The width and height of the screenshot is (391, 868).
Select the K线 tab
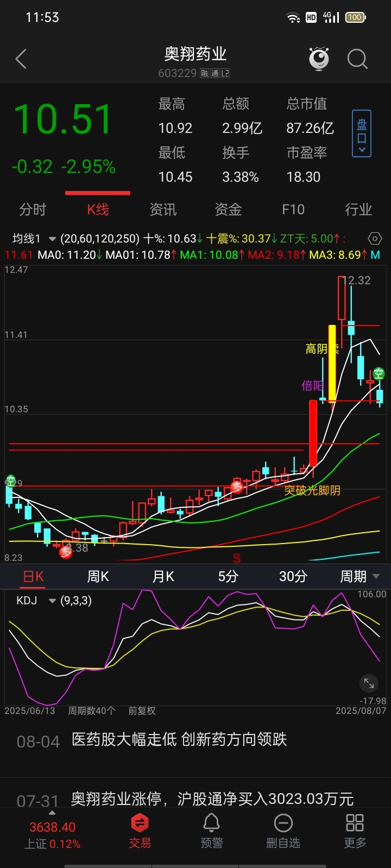coord(98,209)
